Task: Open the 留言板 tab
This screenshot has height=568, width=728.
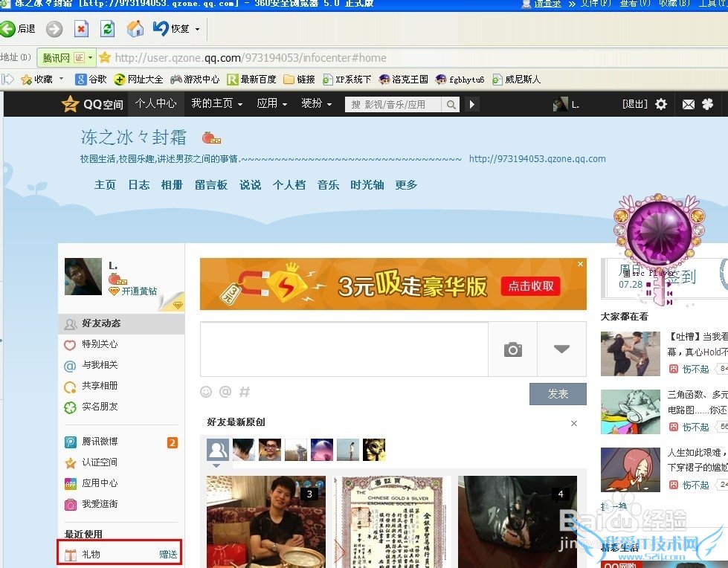Action: point(211,184)
